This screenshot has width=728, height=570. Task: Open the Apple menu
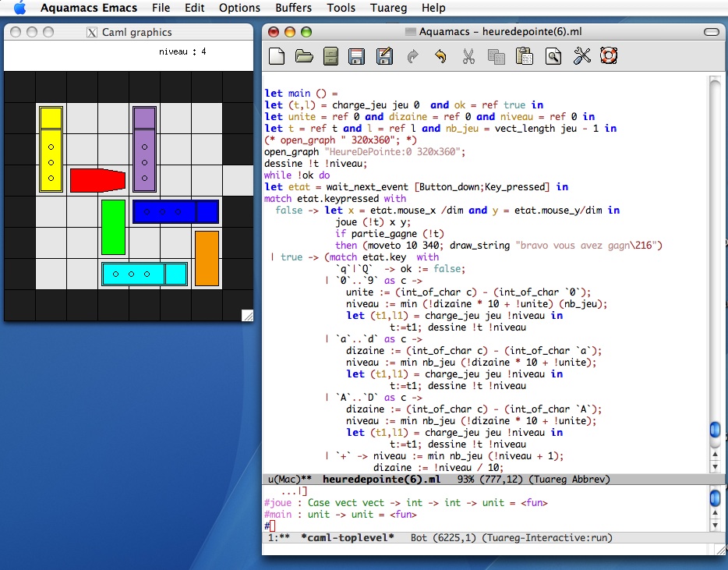tap(19, 8)
